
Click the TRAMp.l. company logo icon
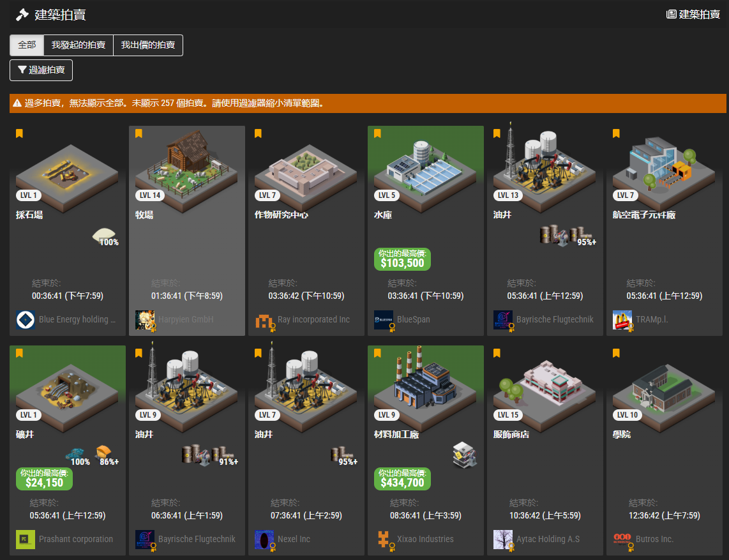click(622, 319)
